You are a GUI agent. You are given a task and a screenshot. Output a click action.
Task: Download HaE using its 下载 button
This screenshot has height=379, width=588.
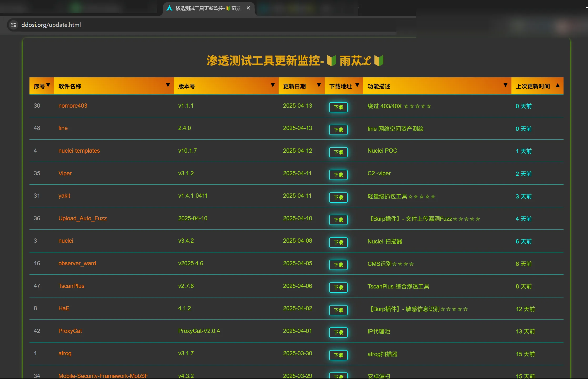click(x=338, y=310)
